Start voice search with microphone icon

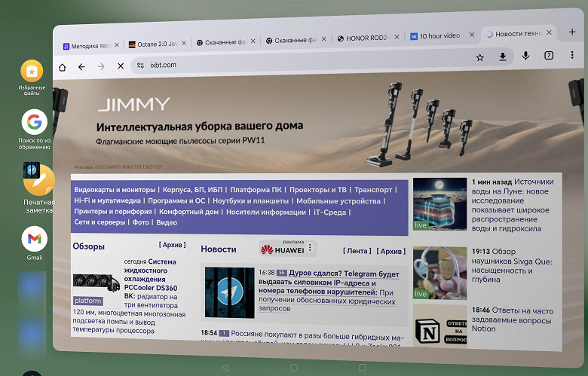click(x=525, y=56)
